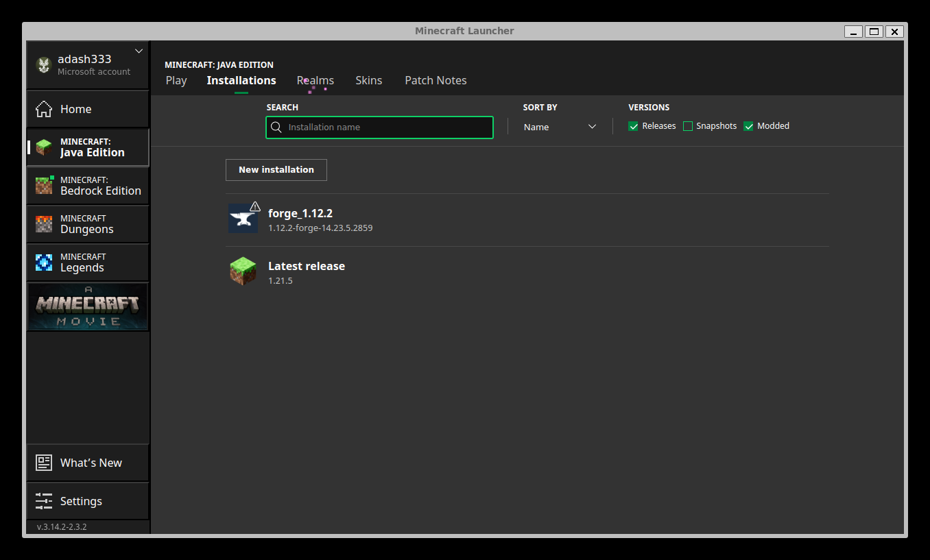Click the forge_1.12.2 anvil icon

tap(243, 219)
